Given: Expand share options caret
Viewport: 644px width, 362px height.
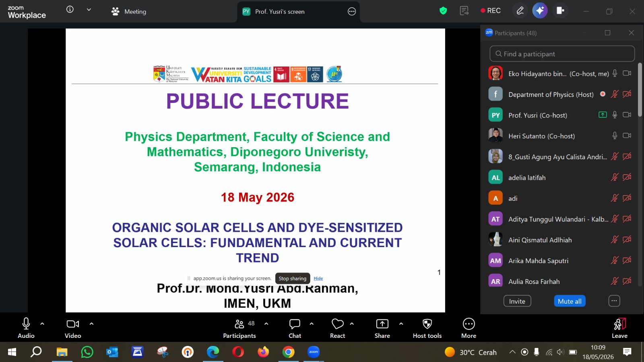Looking at the screenshot, I should (x=401, y=323).
